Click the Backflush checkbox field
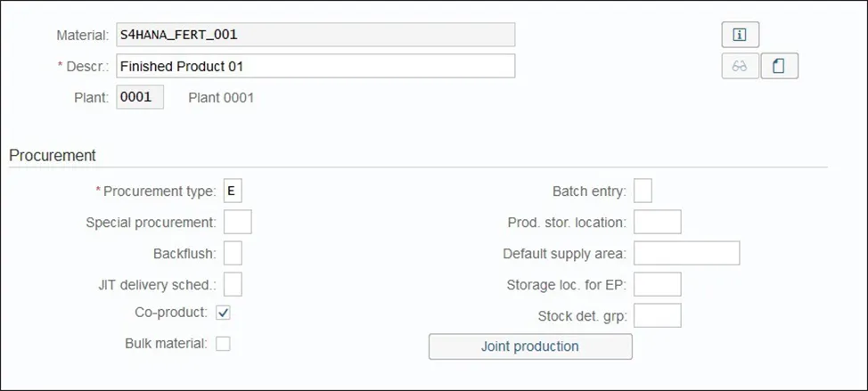 click(x=233, y=253)
